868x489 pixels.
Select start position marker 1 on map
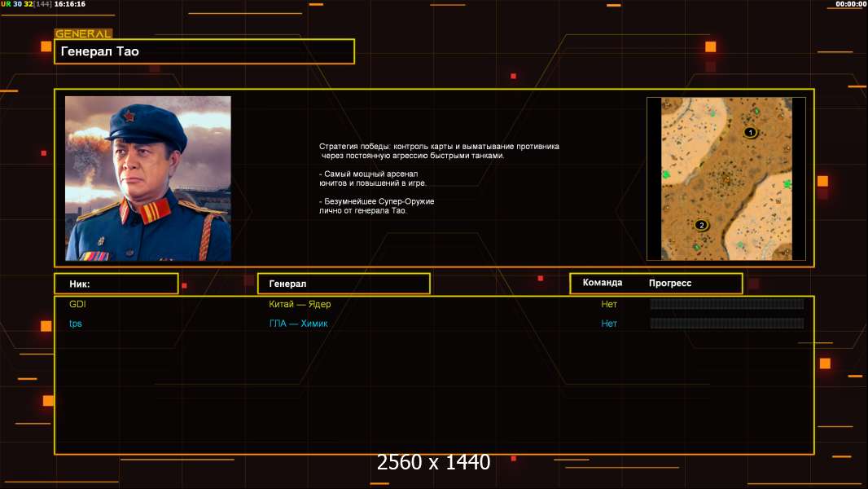[750, 132]
